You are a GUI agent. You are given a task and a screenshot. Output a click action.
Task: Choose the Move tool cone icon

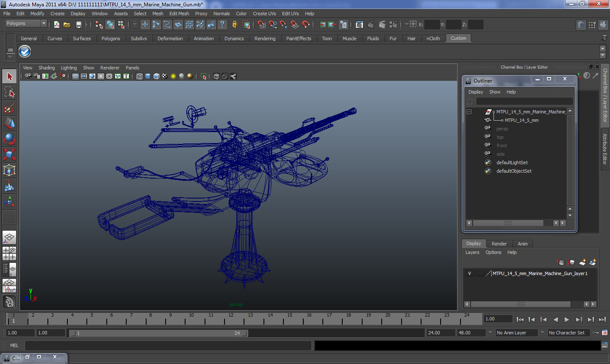[x=9, y=123]
